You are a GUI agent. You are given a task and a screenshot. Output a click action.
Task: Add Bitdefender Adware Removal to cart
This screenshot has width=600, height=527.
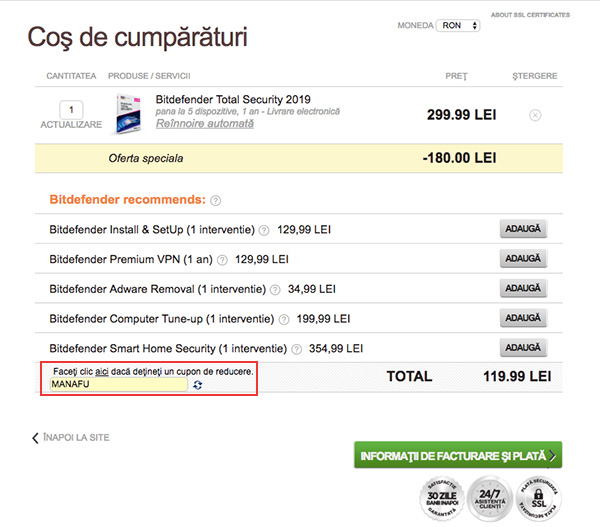click(x=523, y=288)
